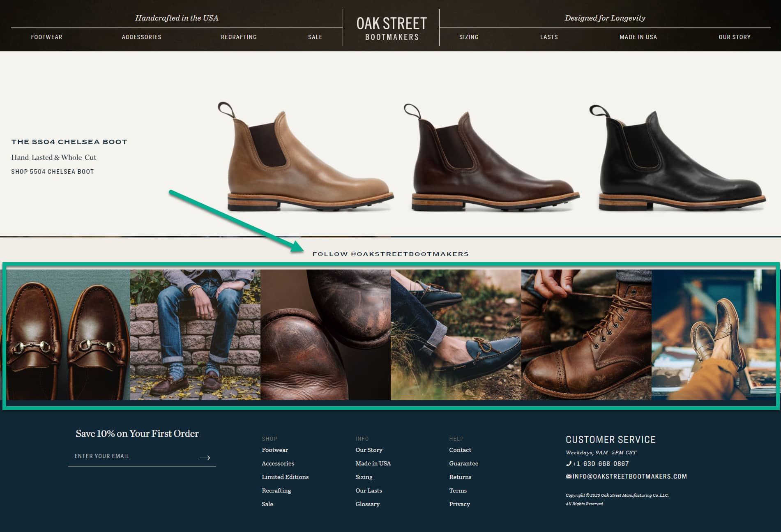Open Made in USA in the footer

(373, 463)
